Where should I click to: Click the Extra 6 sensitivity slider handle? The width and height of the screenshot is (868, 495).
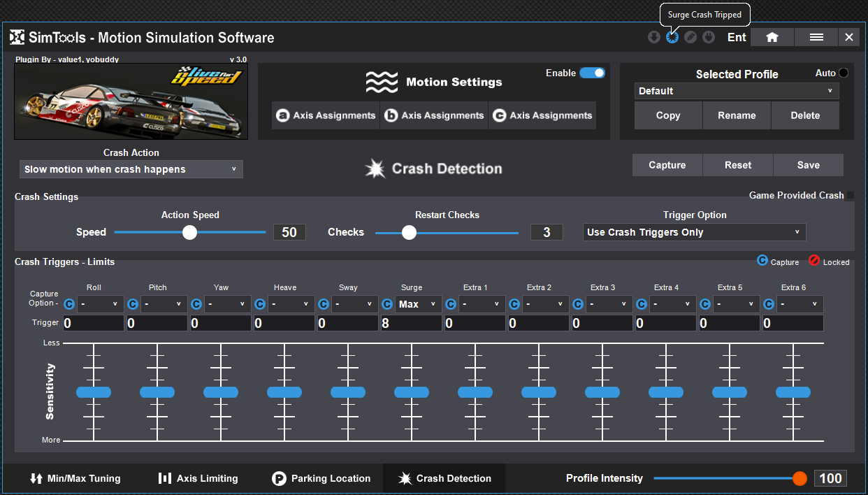click(x=793, y=392)
